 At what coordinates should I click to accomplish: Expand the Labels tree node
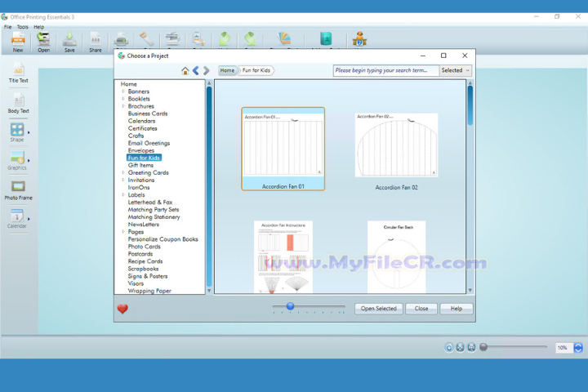pyautogui.click(x=123, y=194)
